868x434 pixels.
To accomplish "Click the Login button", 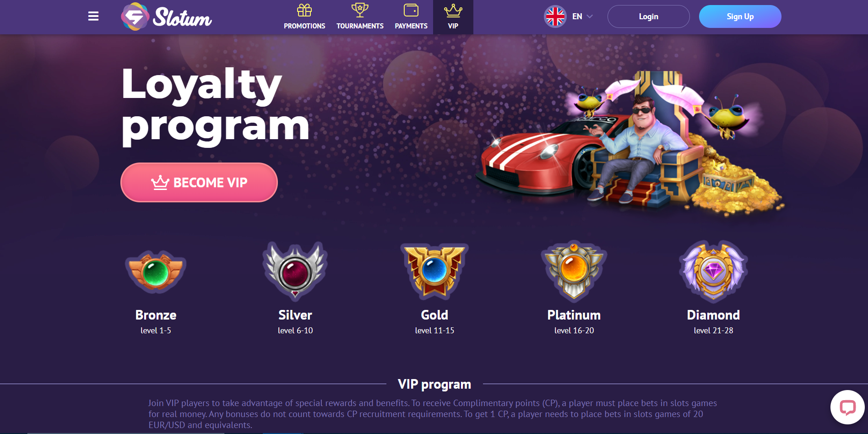I will point(648,16).
